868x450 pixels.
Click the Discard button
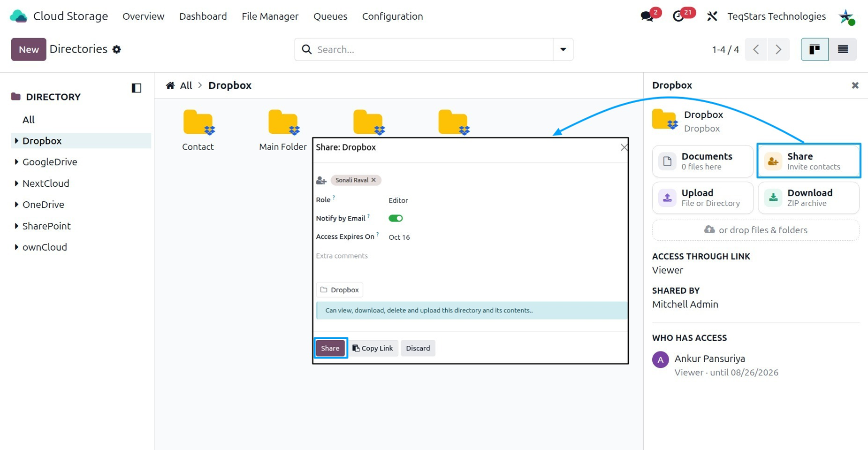pyautogui.click(x=418, y=348)
